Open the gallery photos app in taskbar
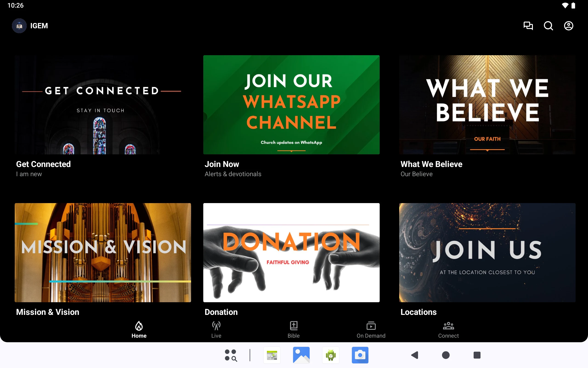The width and height of the screenshot is (588, 368). 301,355
